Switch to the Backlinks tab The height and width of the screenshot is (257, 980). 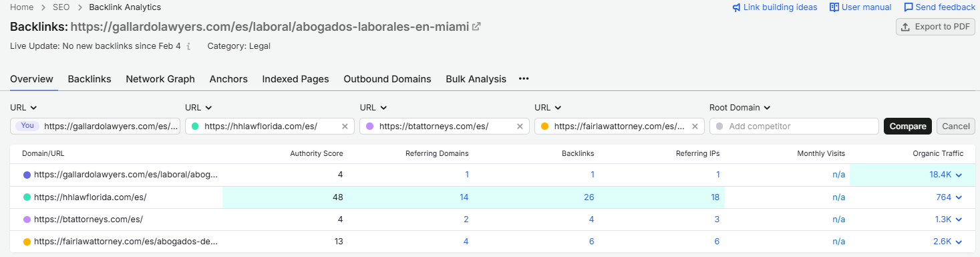coord(90,79)
